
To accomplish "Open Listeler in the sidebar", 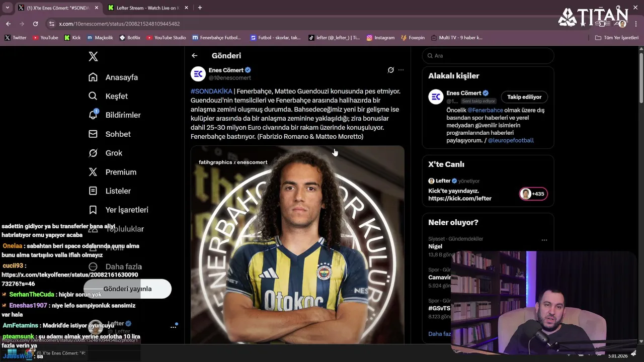I will (x=110, y=191).
